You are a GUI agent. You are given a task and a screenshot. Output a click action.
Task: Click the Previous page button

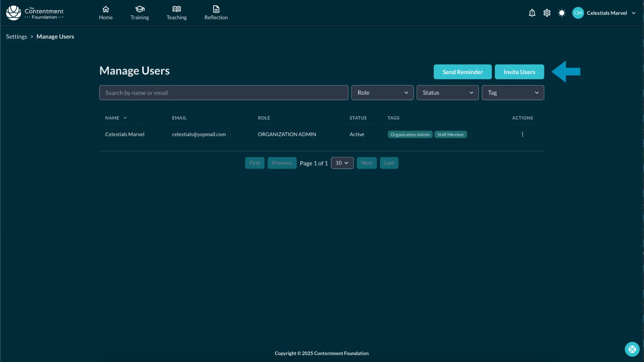pyautogui.click(x=282, y=163)
